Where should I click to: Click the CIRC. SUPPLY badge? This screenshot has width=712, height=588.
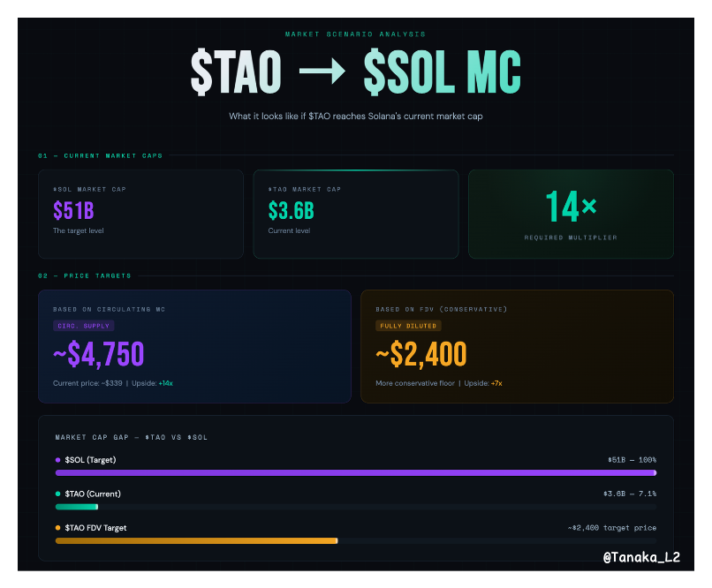pyautogui.click(x=84, y=326)
